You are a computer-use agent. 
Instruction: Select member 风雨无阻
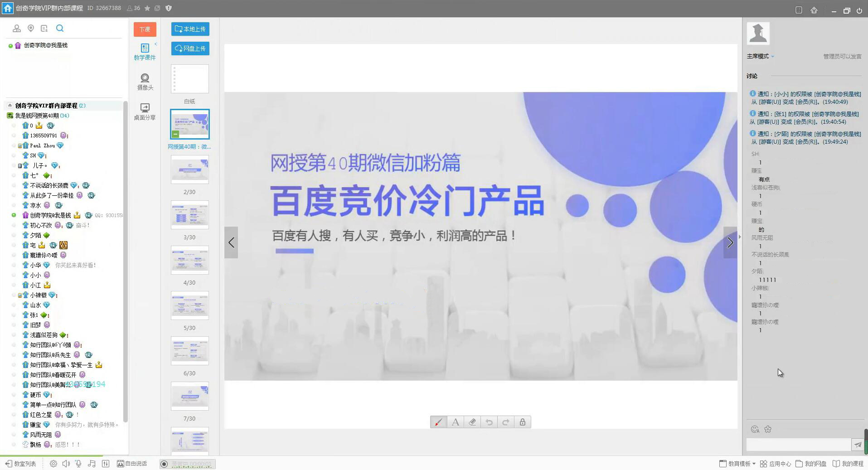point(41,435)
